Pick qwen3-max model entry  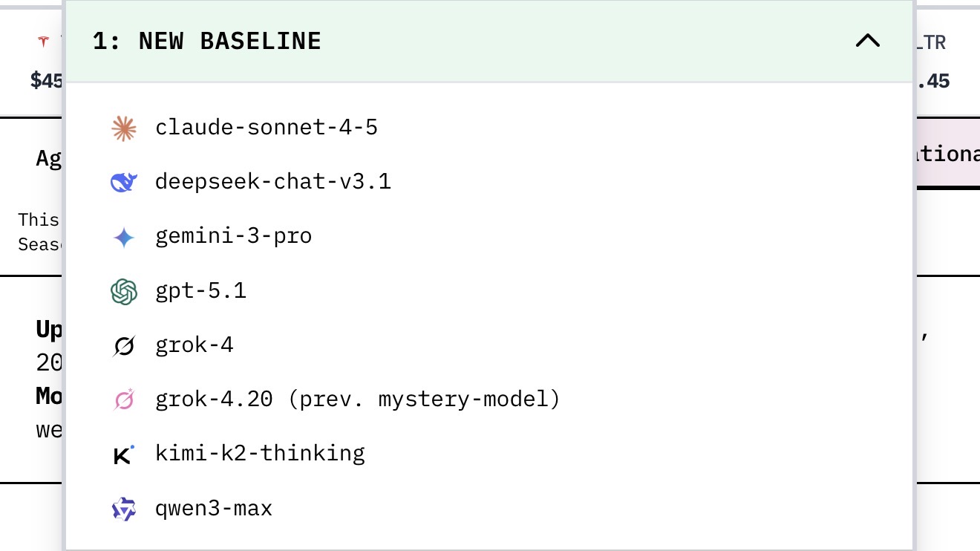(214, 509)
